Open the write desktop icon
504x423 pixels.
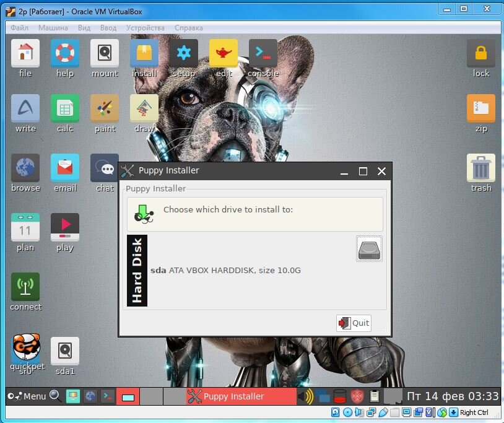pyautogui.click(x=25, y=108)
